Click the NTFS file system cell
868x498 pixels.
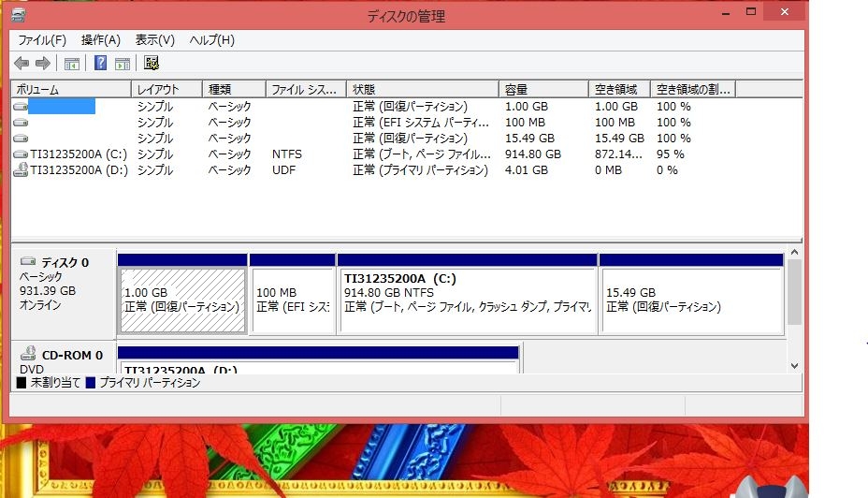tap(287, 154)
